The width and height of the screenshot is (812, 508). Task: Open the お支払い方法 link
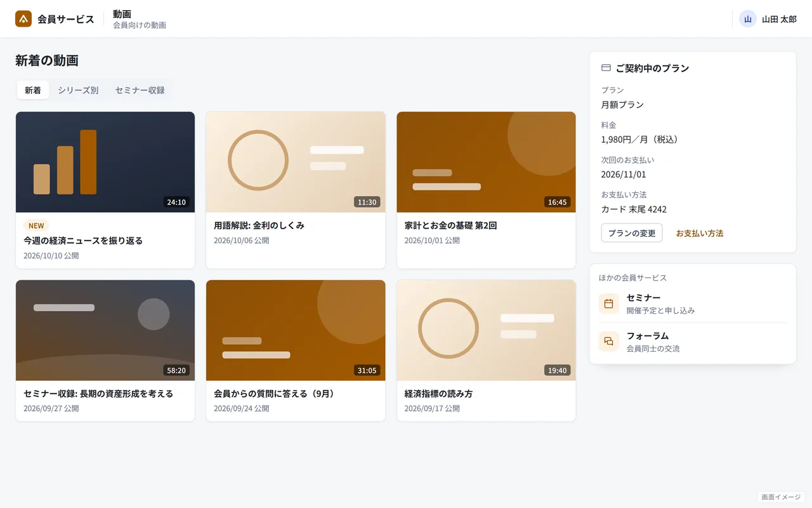tap(700, 233)
